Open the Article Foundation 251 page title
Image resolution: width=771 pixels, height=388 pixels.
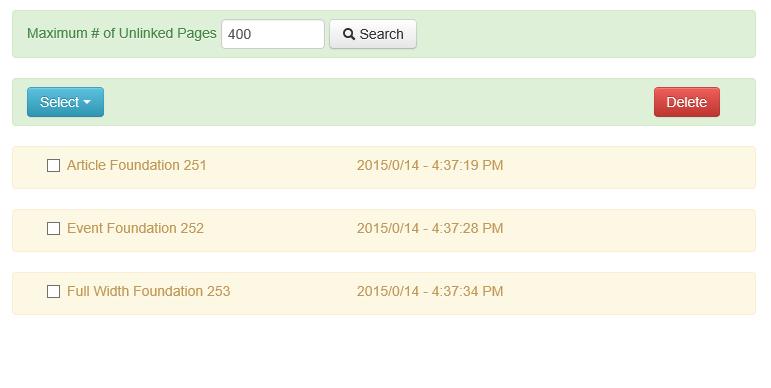coord(136,165)
